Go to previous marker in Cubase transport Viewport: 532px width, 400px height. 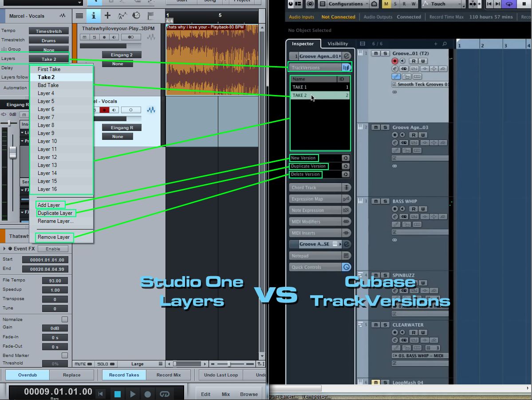[489, 4]
